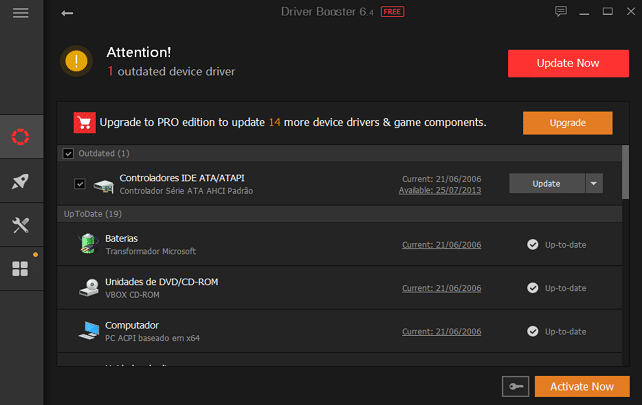This screenshot has height=405, width=642.
Task: Click the license key icon button
Action: 515,386
